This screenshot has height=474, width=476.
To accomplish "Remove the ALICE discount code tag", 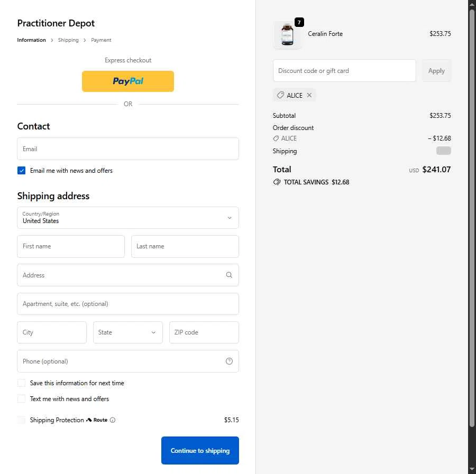I will pyautogui.click(x=309, y=95).
